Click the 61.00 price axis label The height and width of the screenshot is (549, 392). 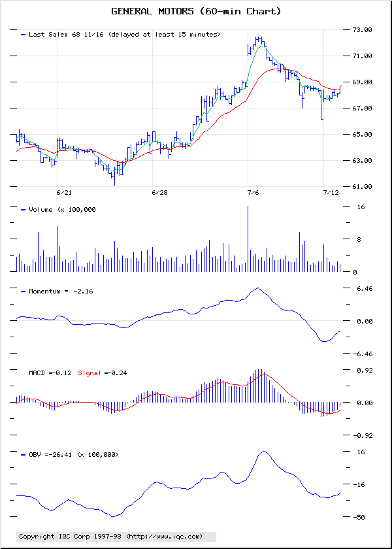(362, 187)
